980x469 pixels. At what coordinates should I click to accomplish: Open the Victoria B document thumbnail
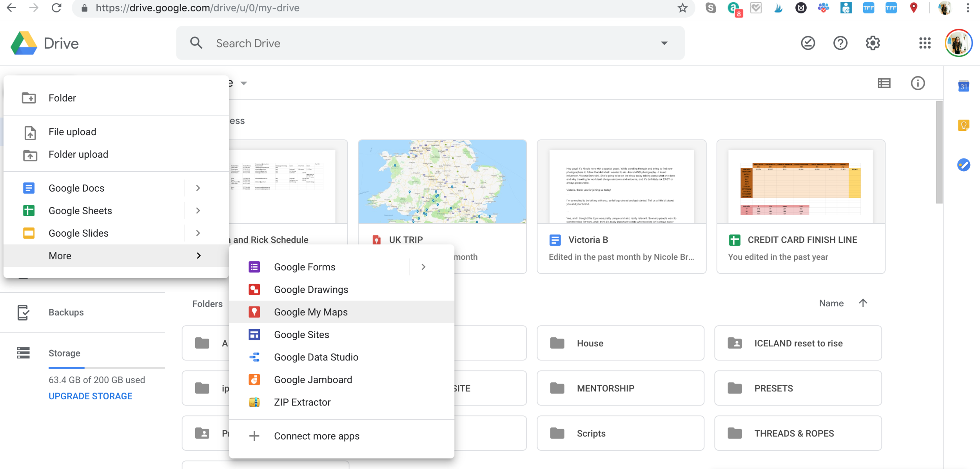coord(621,182)
